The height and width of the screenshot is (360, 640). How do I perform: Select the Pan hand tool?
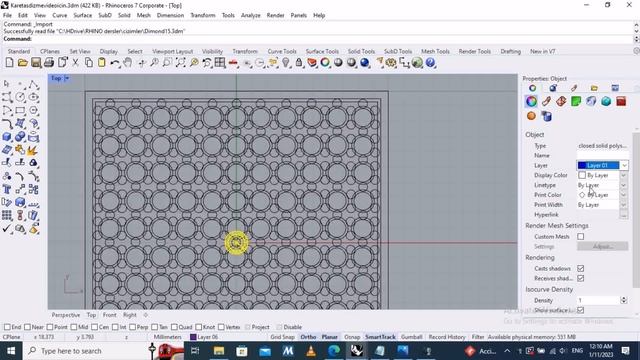pos(128,63)
